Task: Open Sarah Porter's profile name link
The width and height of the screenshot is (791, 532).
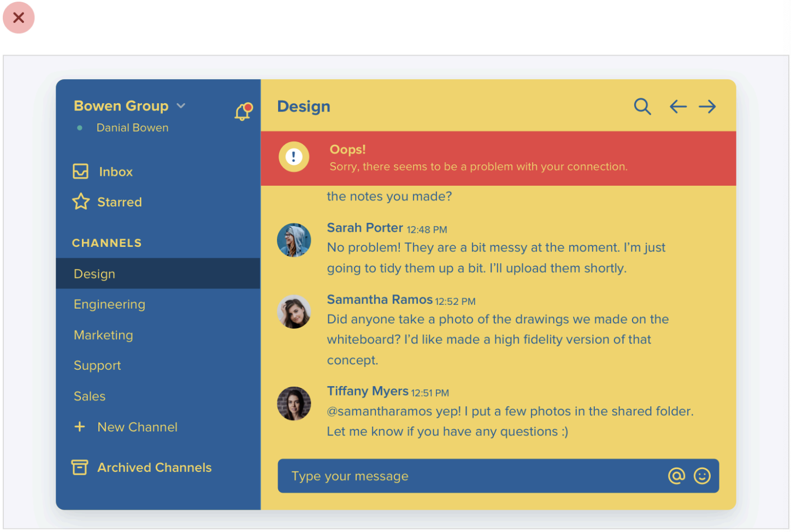Action: click(364, 228)
